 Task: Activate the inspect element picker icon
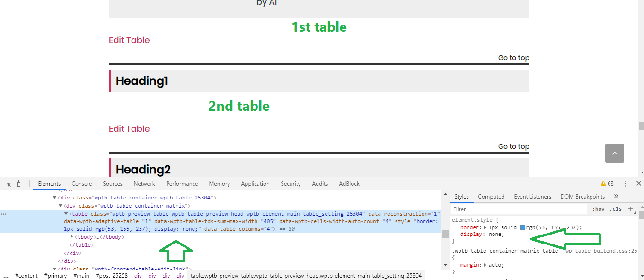click(8, 184)
